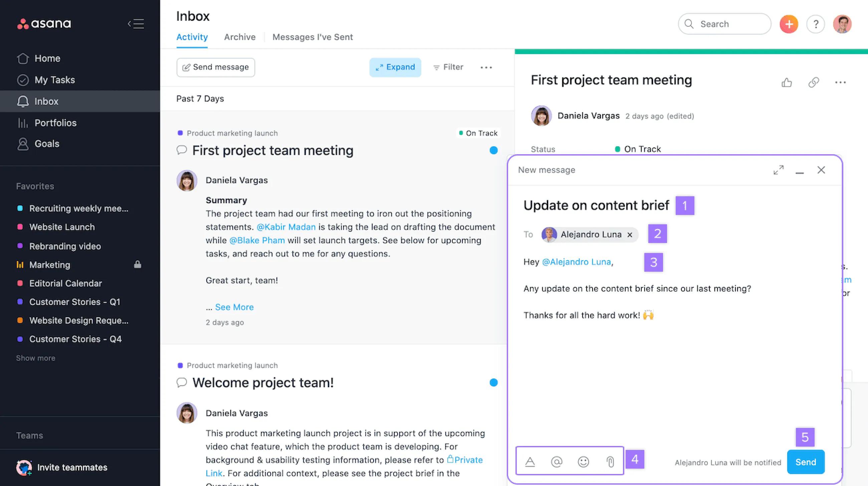This screenshot has height=486, width=868.
Task: Copy link to First project team meeting
Action: [x=814, y=82]
